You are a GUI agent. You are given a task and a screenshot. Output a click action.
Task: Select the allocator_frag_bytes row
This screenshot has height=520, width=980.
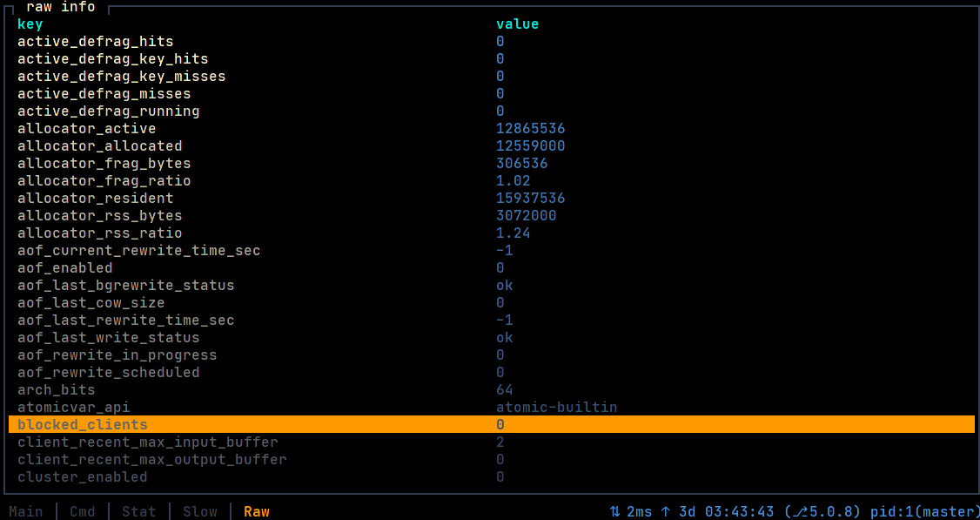click(492, 164)
